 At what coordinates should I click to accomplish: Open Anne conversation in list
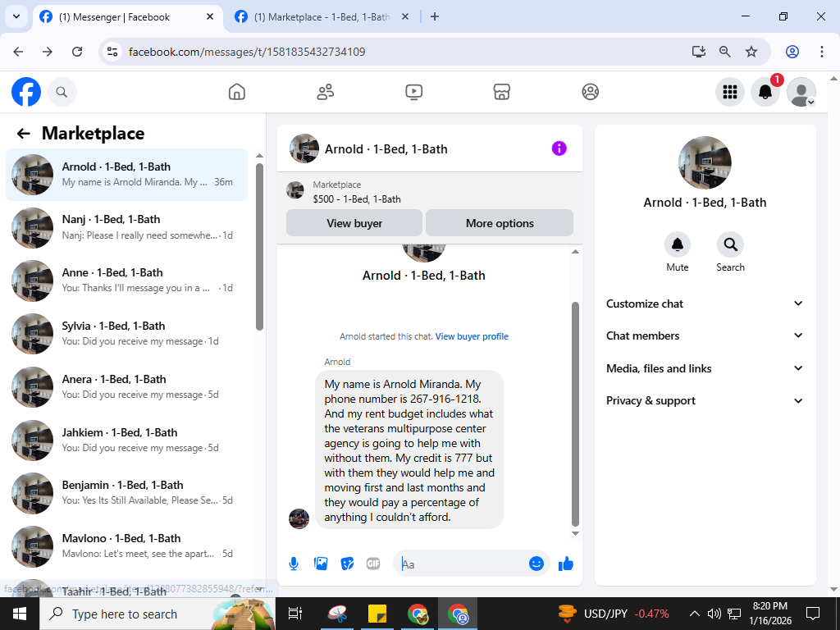tap(127, 281)
